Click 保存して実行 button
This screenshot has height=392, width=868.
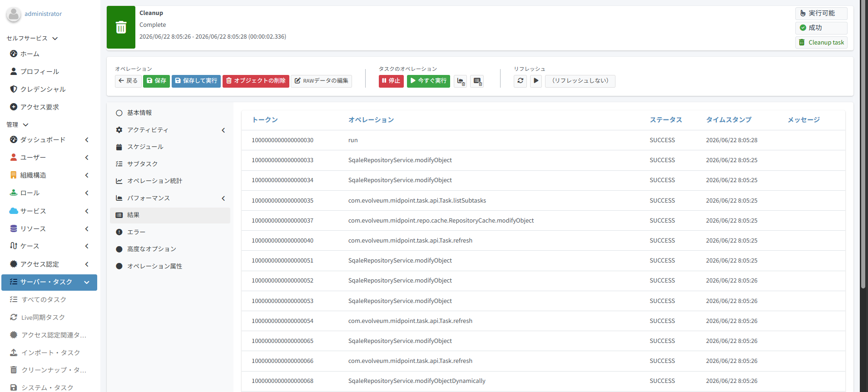point(196,81)
